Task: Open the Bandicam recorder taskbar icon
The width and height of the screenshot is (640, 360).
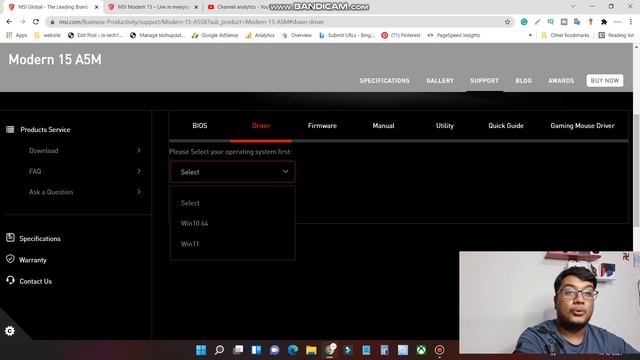Action: [x=440, y=350]
